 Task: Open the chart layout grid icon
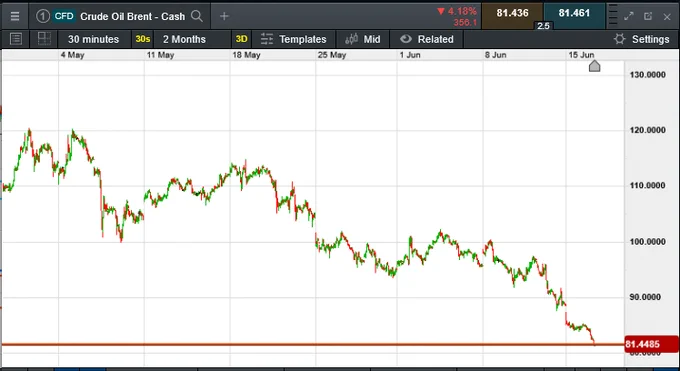click(x=44, y=39)
